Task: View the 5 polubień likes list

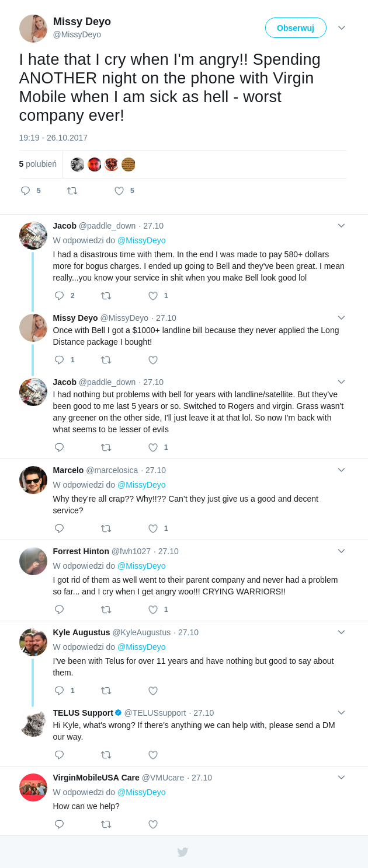Action: click(37, 164)
